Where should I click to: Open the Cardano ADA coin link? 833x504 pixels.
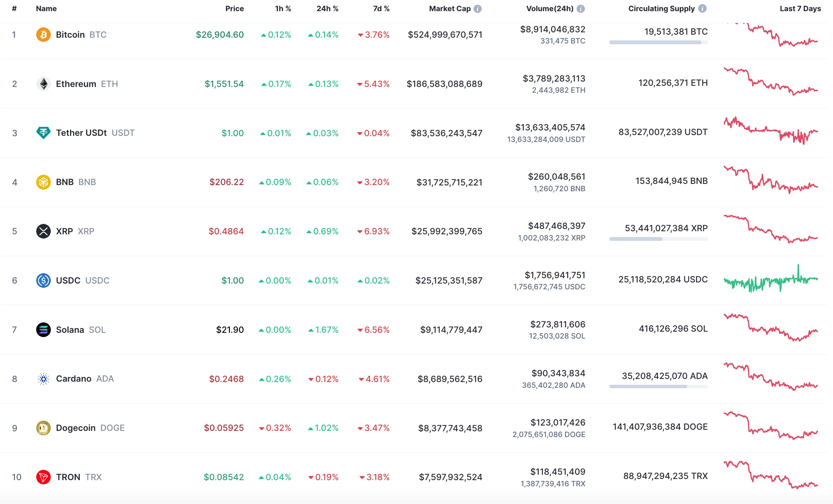[x=74, y=379]
